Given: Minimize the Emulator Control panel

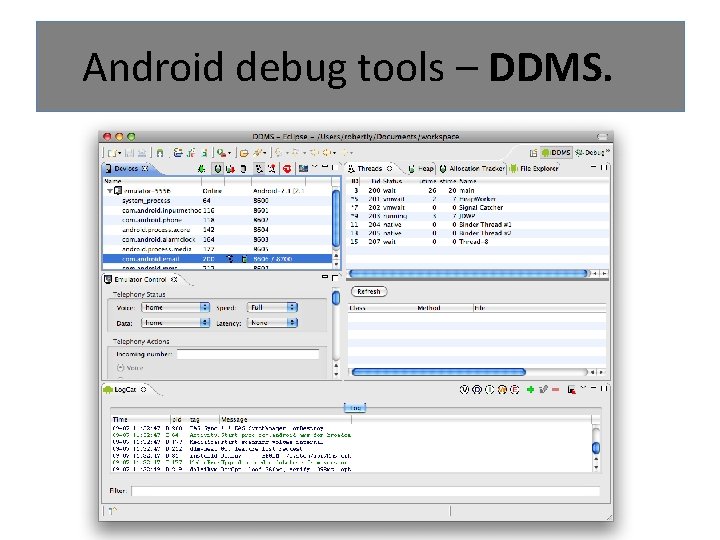Looking at the screenshot, I should tap(325, 277).
